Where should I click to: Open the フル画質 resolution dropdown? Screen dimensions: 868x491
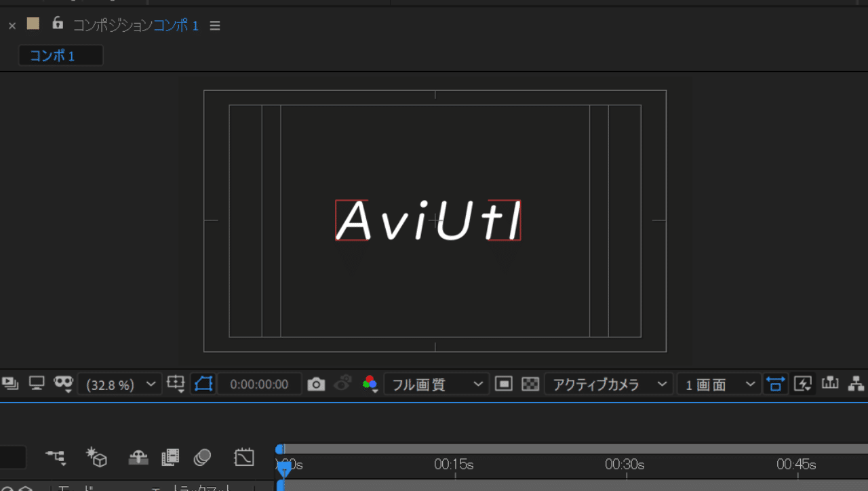436,385
